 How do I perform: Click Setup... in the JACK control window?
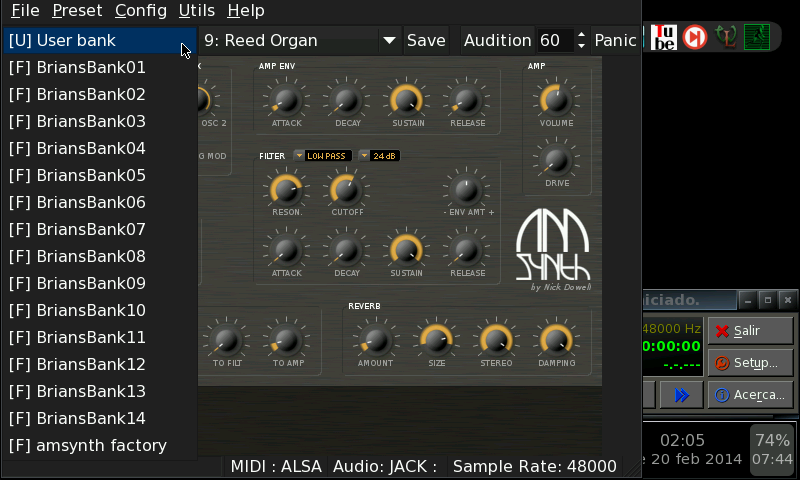tap(751, 363)
